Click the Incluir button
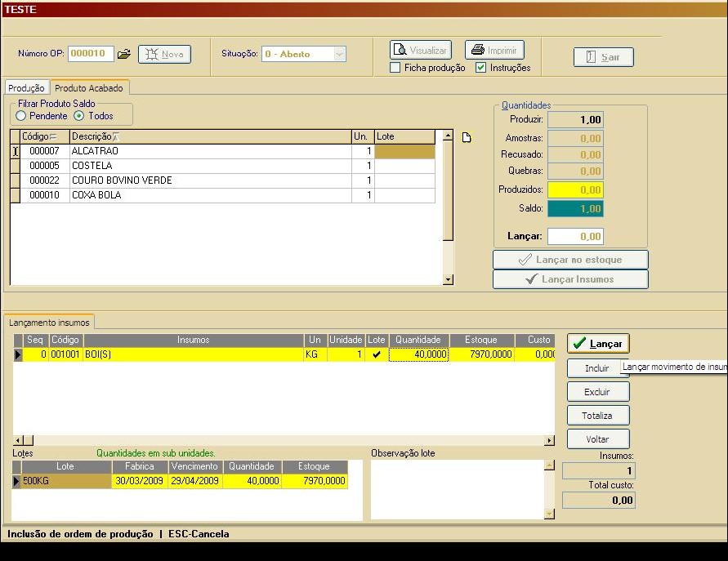Screen dimensions: 728x561 pyautogui.click(x=596, y=368)
